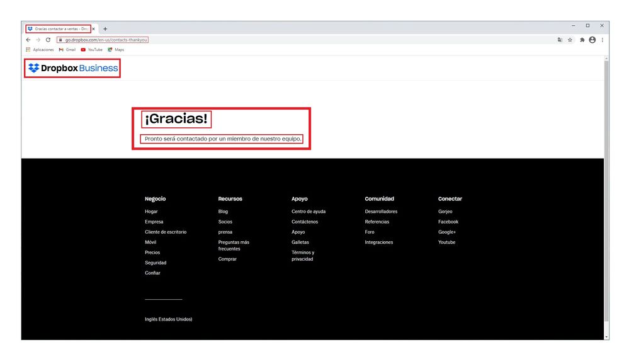This screenshot has width=629, height=364.
Task: View site security via the address bar padlock
Action: (62, 39)
